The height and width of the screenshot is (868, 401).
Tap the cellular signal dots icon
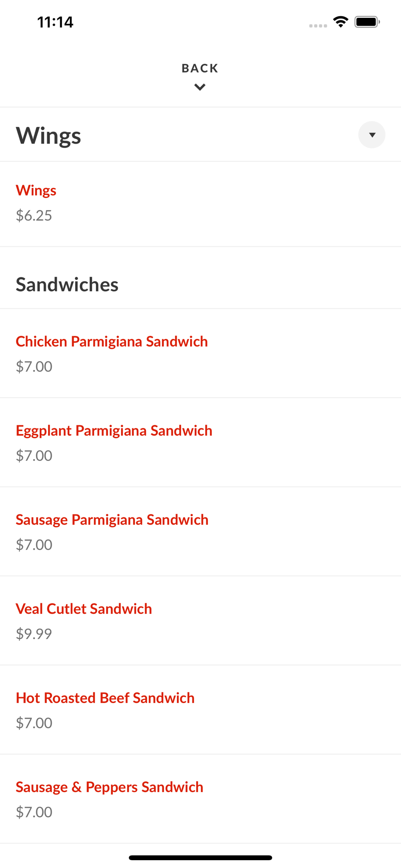318,26
